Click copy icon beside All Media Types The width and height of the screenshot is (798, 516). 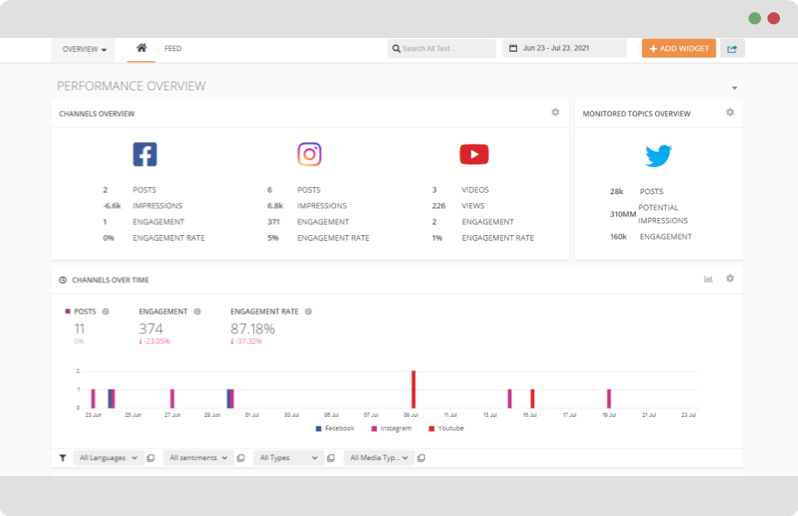click(x=421, y=458)
